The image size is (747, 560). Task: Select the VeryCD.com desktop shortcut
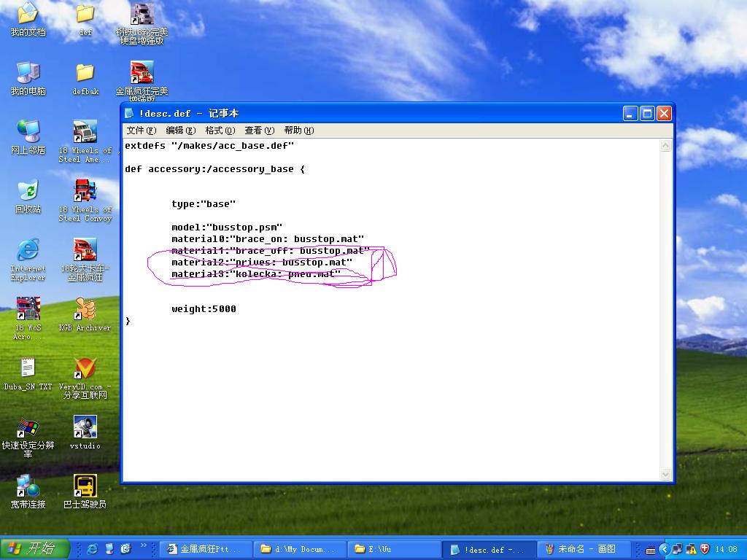click(85, 369)
